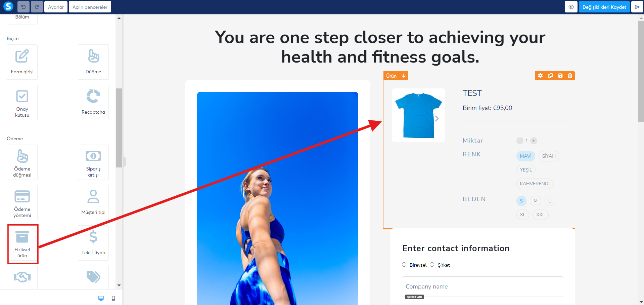Select the Şirket radio option
Viewport: 644px width, 305px height.
coord(432,265)
